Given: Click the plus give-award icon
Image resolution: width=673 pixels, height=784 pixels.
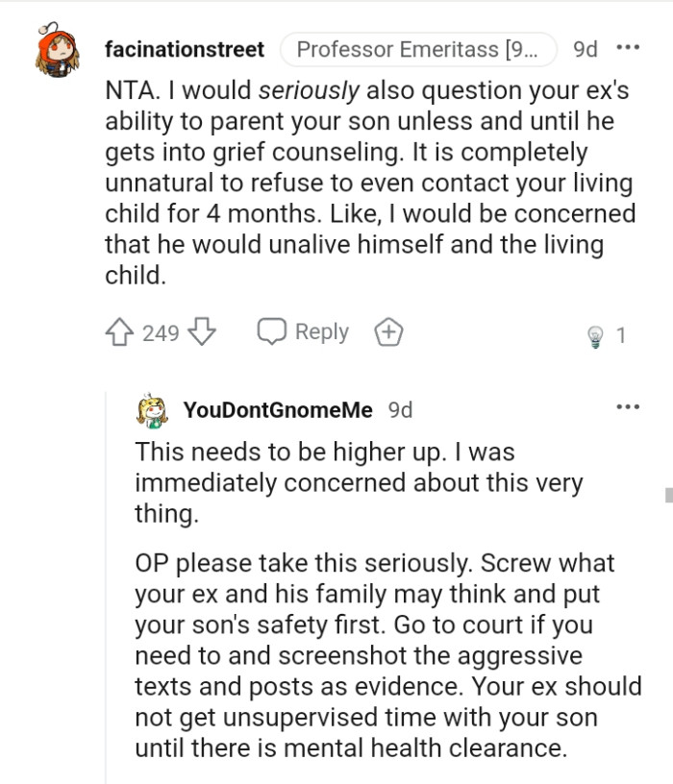Looking at the screenshot, I should (388, 331).
